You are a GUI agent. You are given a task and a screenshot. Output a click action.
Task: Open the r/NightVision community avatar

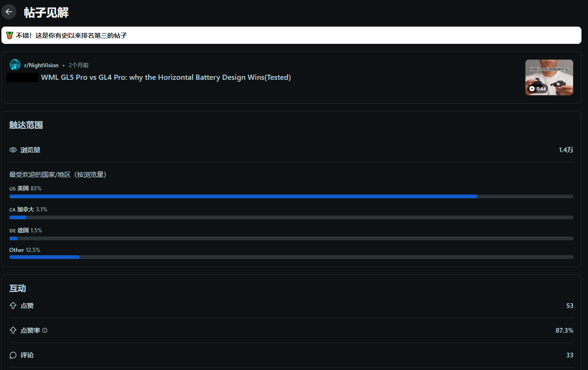pos(15,65)
